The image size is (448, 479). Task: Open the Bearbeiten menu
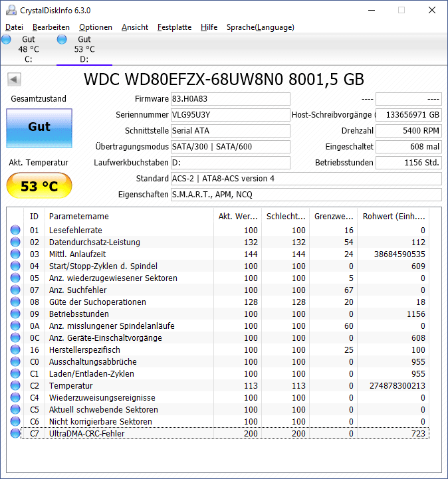pyautogui.click(x=51, y=27)
